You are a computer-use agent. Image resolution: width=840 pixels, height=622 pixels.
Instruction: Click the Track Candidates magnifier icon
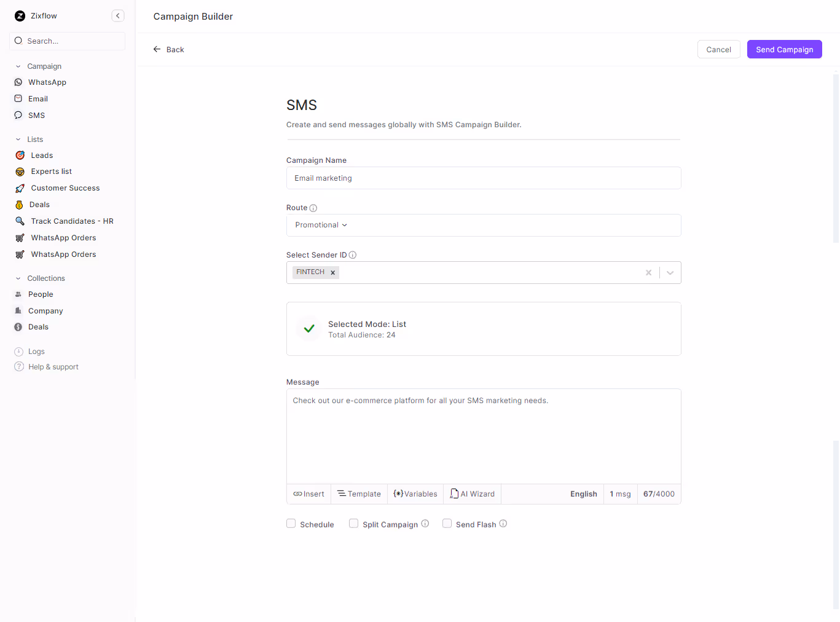coord(20,221)
